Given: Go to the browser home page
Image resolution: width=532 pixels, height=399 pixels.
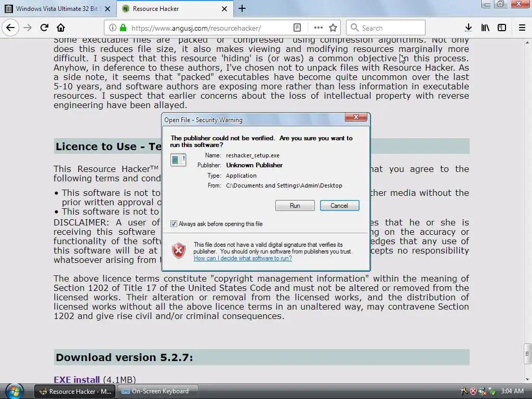Looking at the screenshot, I should point(61,28).
